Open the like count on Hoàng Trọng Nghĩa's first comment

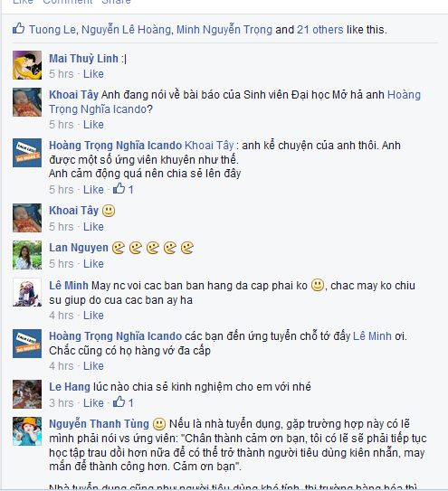click(x=123, y=189)
